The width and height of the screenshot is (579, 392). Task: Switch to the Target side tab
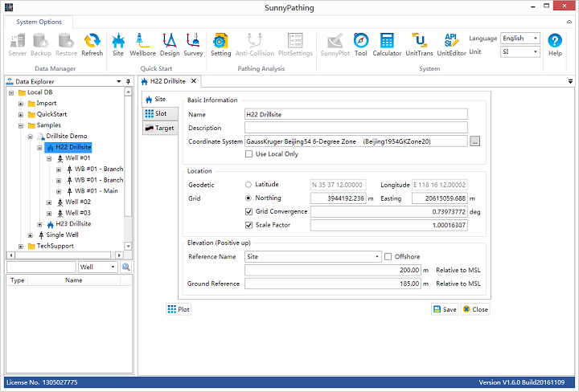tap(160, 128)
